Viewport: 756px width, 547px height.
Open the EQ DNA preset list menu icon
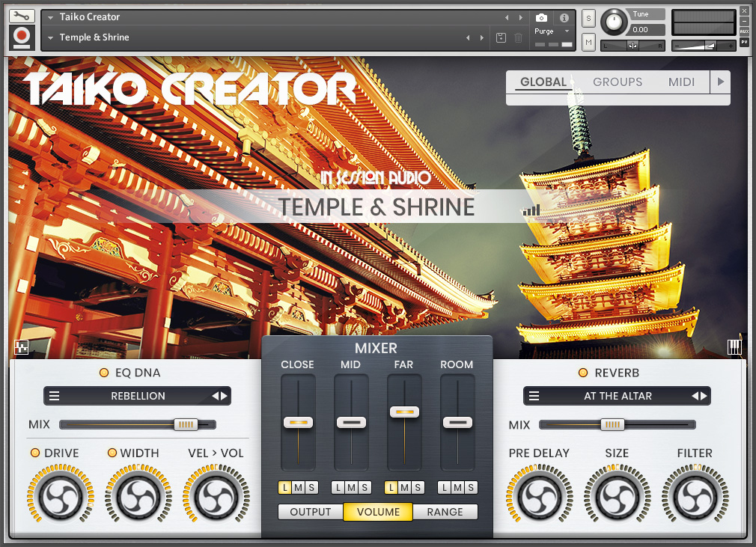point(55,396)
